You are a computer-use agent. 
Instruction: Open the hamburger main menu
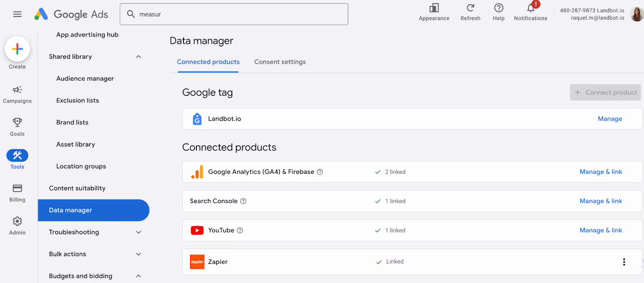[17, 14]
